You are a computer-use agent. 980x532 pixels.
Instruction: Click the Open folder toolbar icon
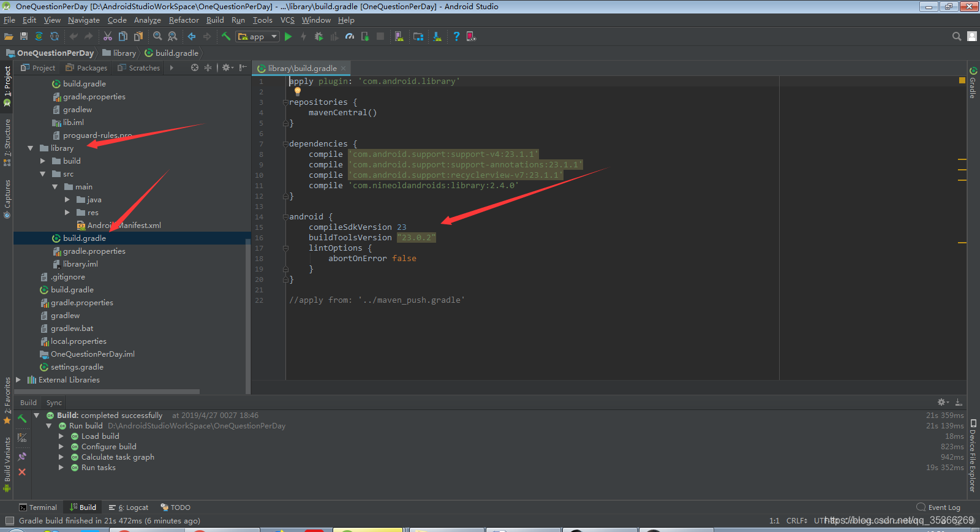click(9, 37)
